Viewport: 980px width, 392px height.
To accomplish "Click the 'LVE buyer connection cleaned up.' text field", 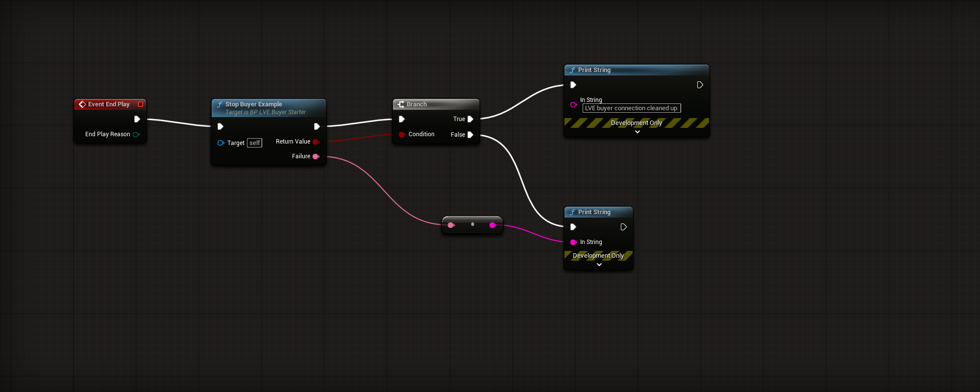I will pyautogui.click(x=632, y=108).
